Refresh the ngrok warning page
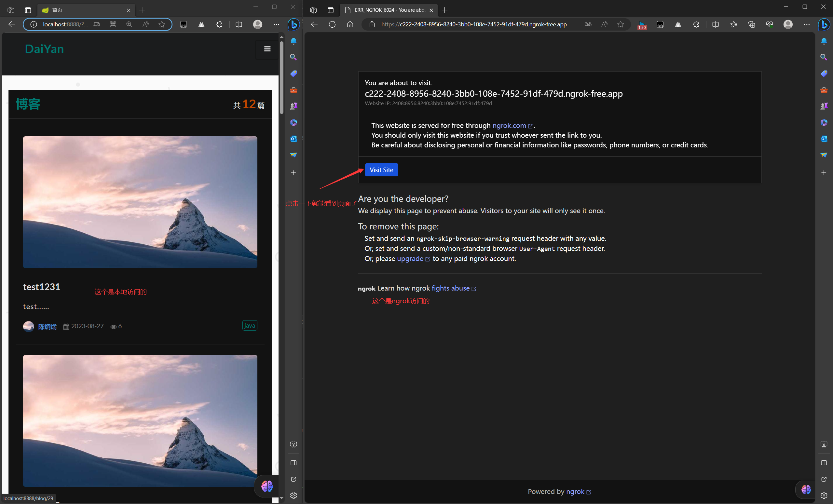Screen dimensions: 833x504 coord(332,24)
